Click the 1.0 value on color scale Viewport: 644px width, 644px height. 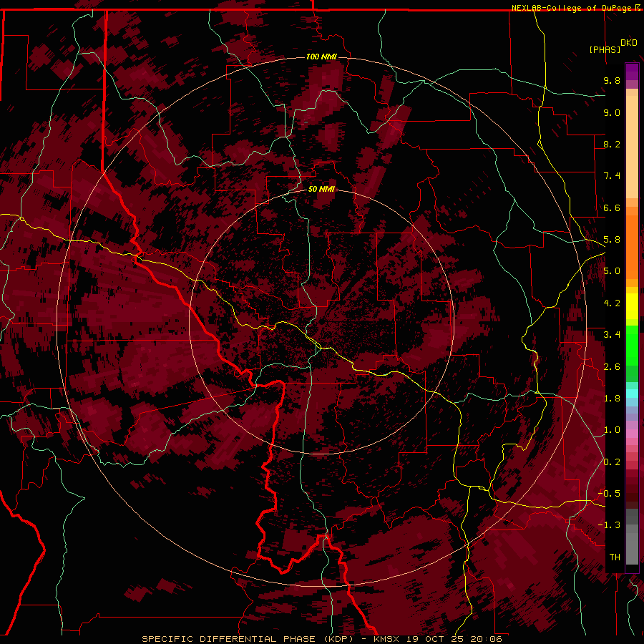pos(612,430)
